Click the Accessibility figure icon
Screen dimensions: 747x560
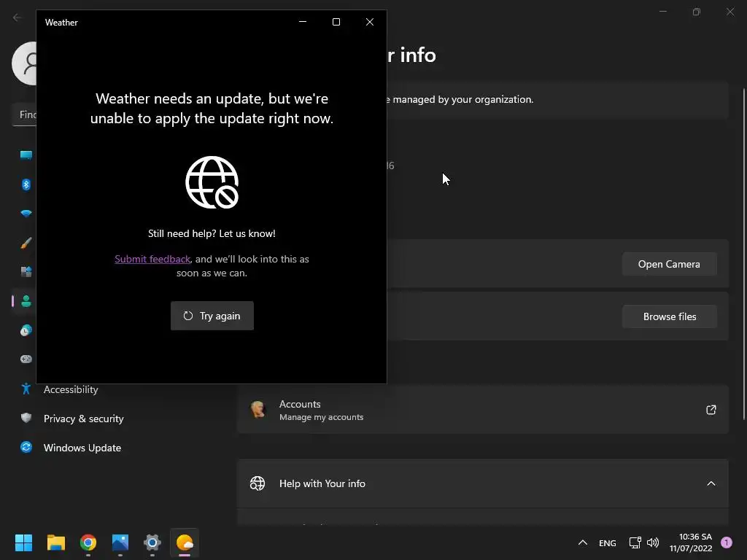[26, 389]
